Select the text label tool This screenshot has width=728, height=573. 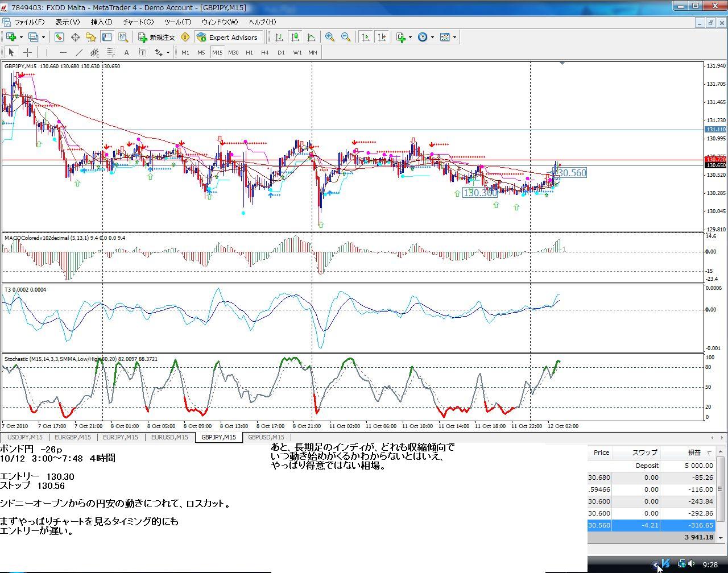tap(142, 52)
